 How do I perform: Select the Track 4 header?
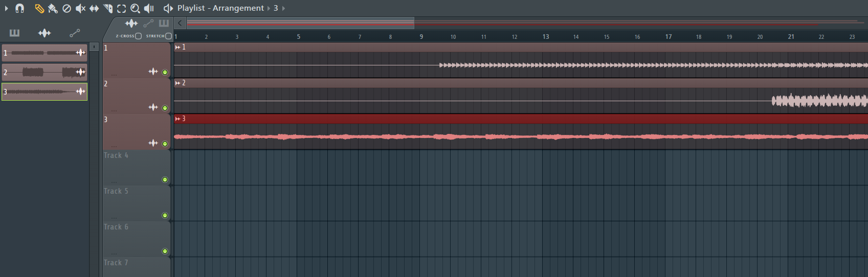[x=137, y=167]
